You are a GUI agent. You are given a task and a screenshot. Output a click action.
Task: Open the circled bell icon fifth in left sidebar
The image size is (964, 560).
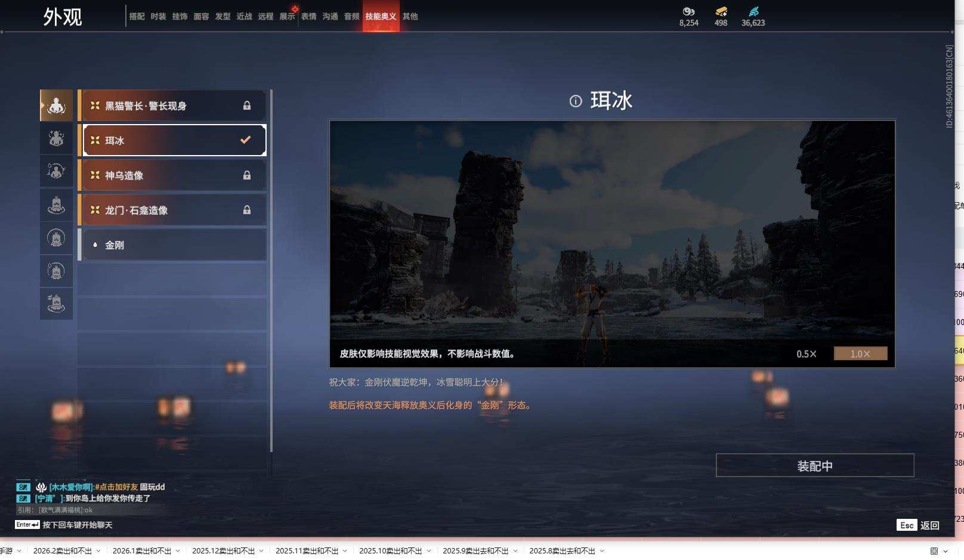pos(56,239)
